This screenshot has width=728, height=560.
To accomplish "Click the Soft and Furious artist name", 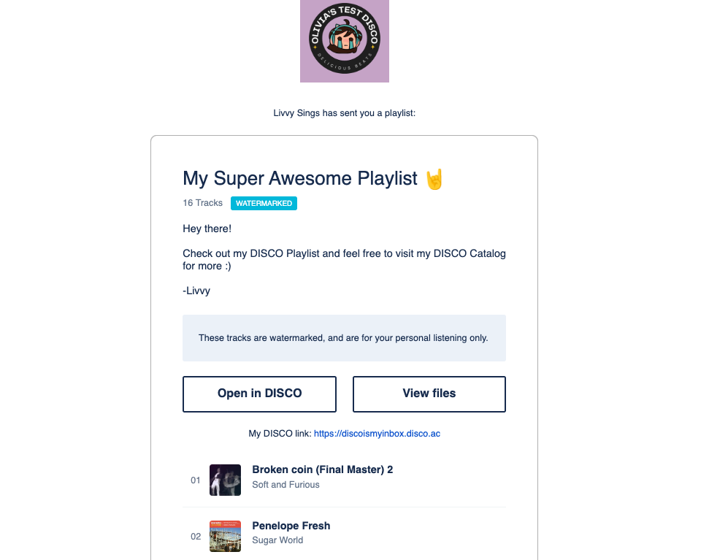I will tap(286, 485).
